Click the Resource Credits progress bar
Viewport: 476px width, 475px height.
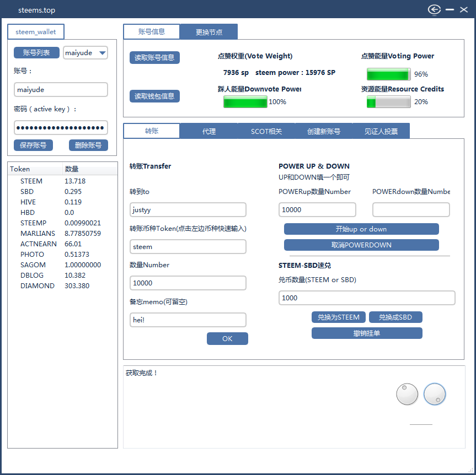[x=388, y=101]
